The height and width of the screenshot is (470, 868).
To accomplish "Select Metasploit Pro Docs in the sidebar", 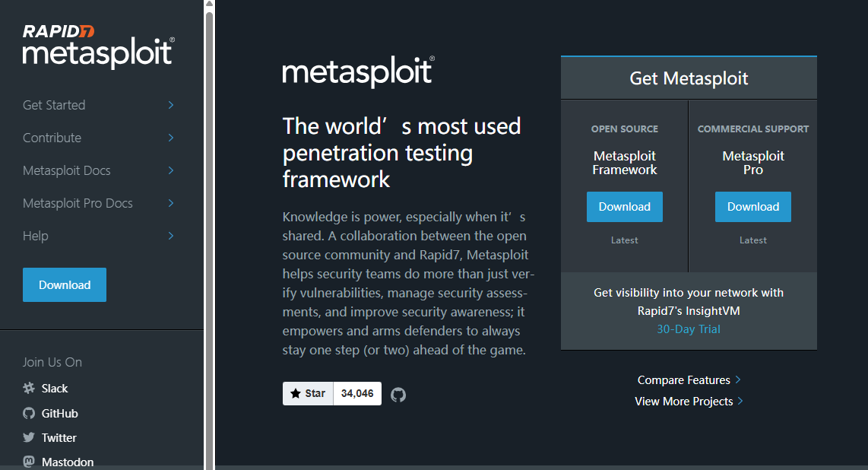I will point(78,203).
